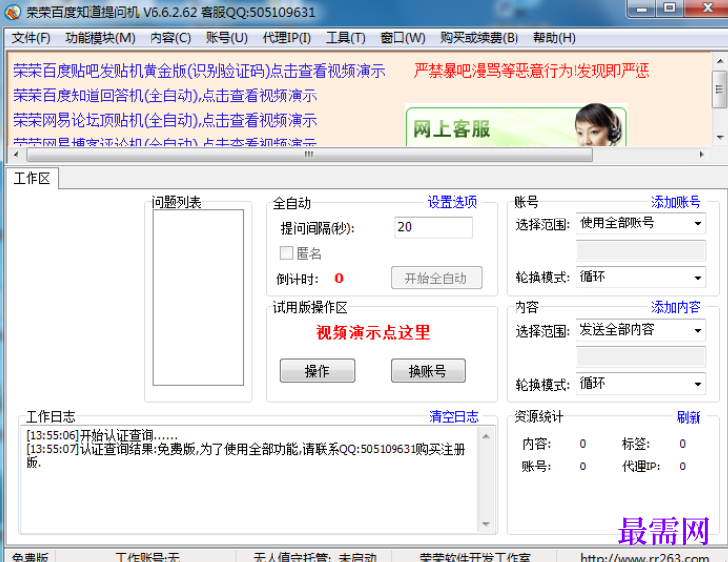Click 荣荣软件开发工作室 status bar entry
The width and height of the screenshot is (728, 562).
tap(475, 556)
